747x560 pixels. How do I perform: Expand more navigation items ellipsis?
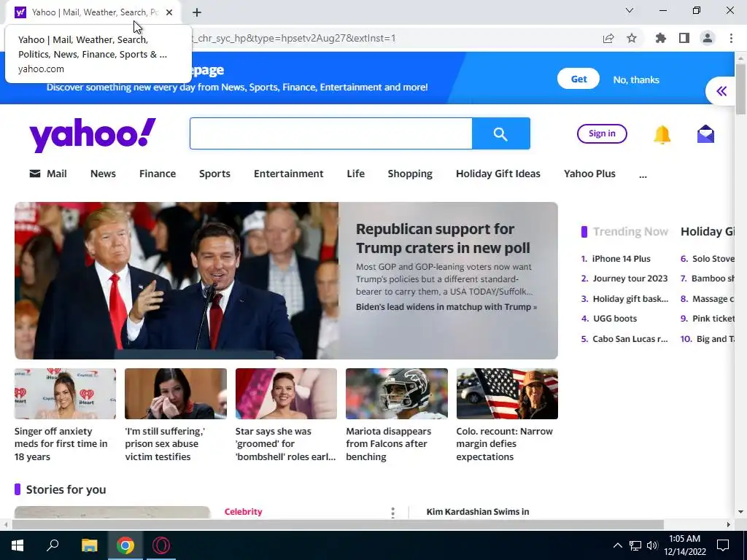point(643,176)
